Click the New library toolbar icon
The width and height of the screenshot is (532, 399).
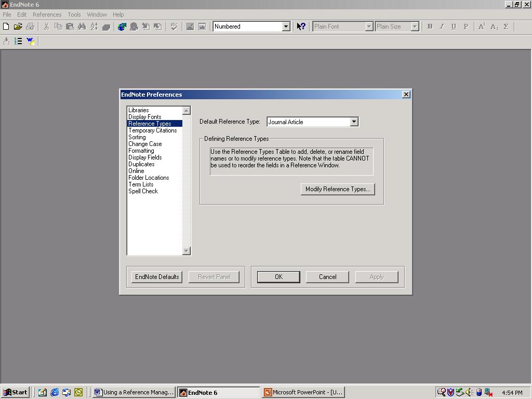(x=6, y=26)
